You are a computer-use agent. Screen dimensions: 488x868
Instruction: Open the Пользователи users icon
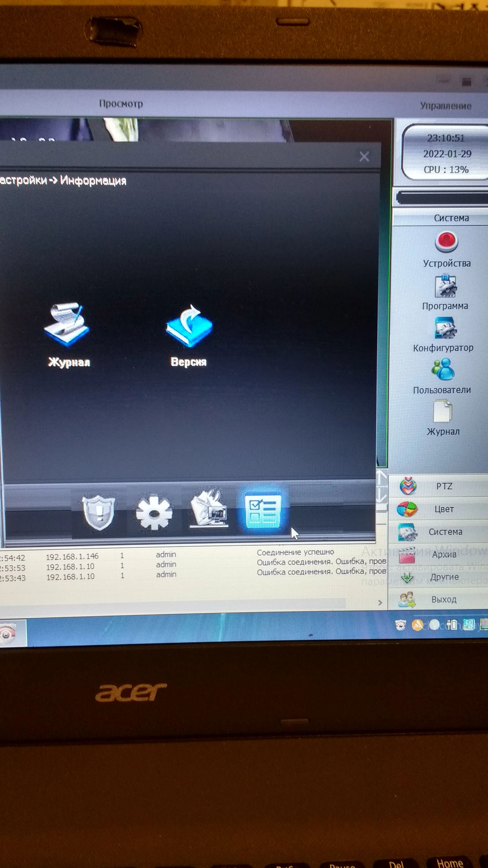pyautogui.click(x=443, y=369)
